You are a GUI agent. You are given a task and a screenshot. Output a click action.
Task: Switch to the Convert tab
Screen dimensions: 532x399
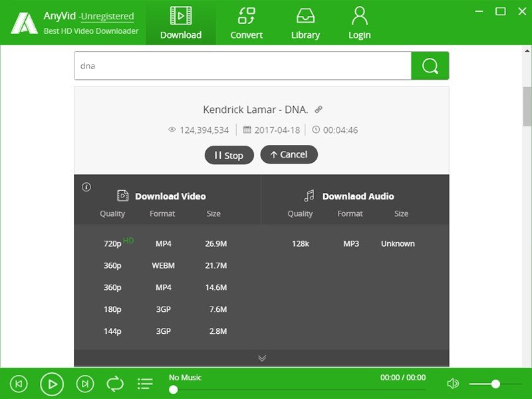pyautogui.click(x=246, y=23)
